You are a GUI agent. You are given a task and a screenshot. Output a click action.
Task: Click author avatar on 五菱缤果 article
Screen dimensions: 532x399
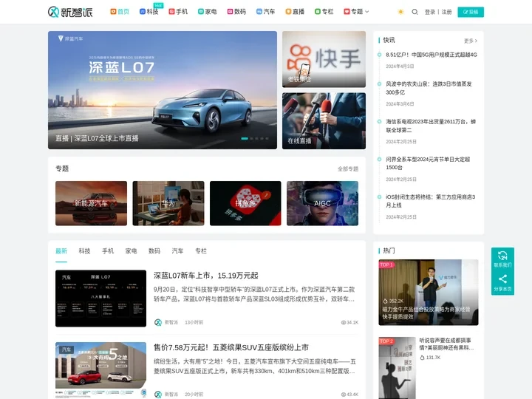coord(158,395)
